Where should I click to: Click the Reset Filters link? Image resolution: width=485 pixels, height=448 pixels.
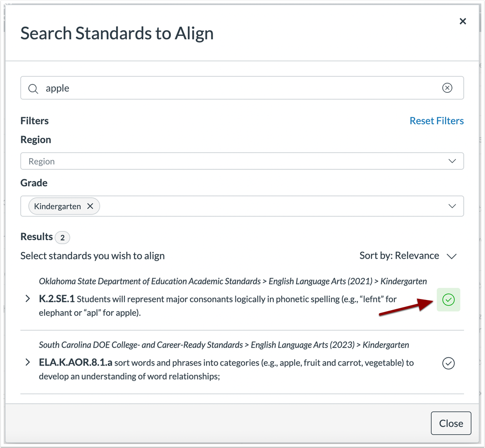[x=436, y=120]
